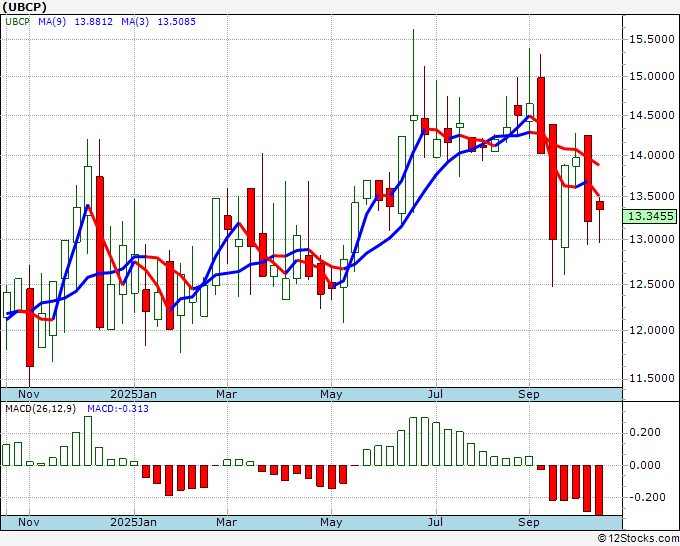Click Mar on the MACD panel axis

226,522
